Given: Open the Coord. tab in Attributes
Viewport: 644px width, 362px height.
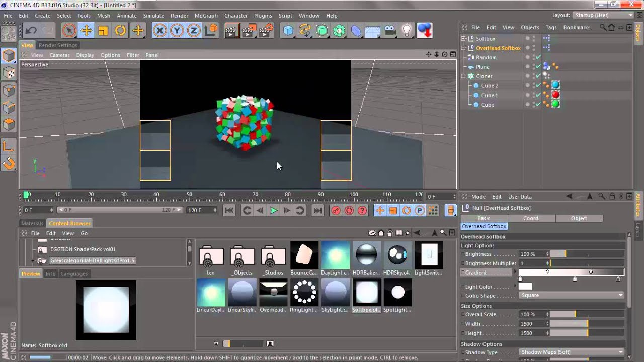Looking at the screenshot, I should coord(531,218).
